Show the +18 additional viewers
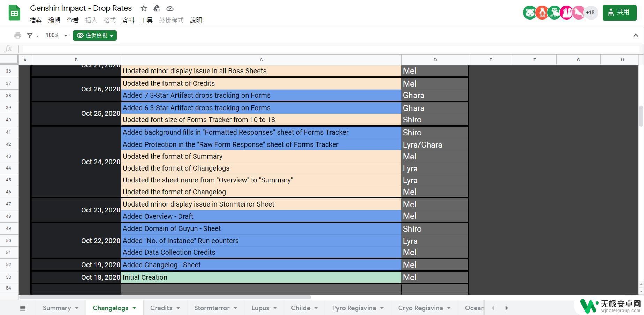 pos(590,13)
